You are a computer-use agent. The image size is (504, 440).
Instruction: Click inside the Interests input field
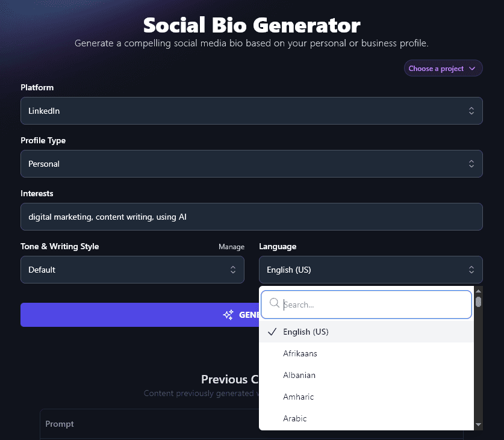252,217
